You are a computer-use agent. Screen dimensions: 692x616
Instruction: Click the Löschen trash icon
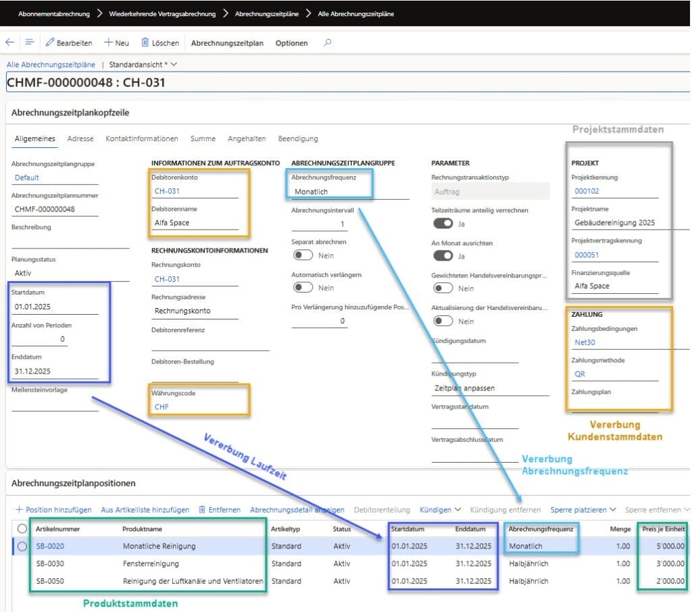coord(145,43)
